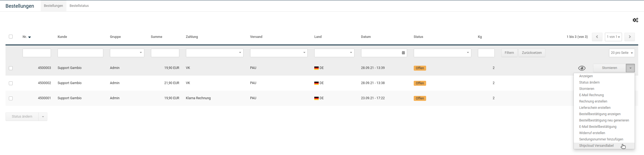
Task: Open the 20 pro Seite dropdown
Action: (622, 53)
